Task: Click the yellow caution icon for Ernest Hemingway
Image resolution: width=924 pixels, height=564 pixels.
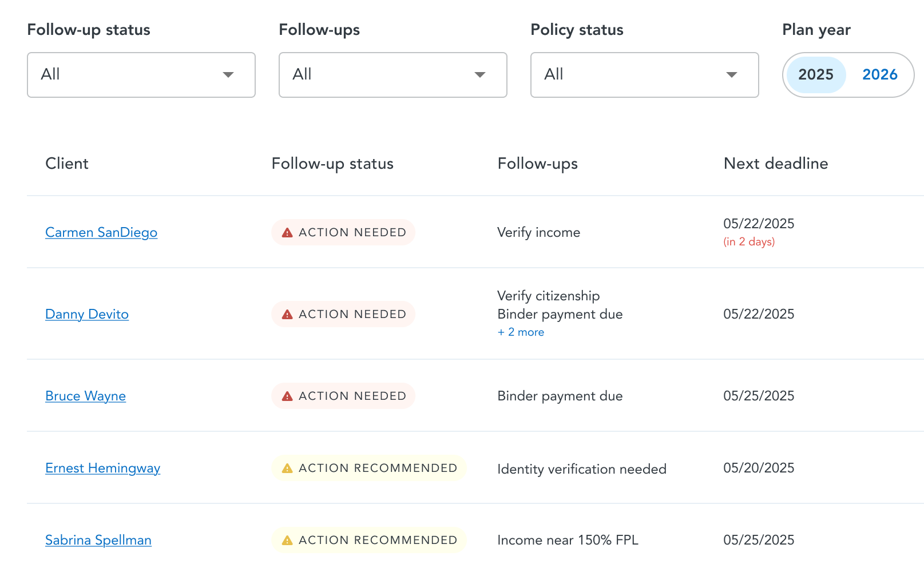Action: [287, 468]
